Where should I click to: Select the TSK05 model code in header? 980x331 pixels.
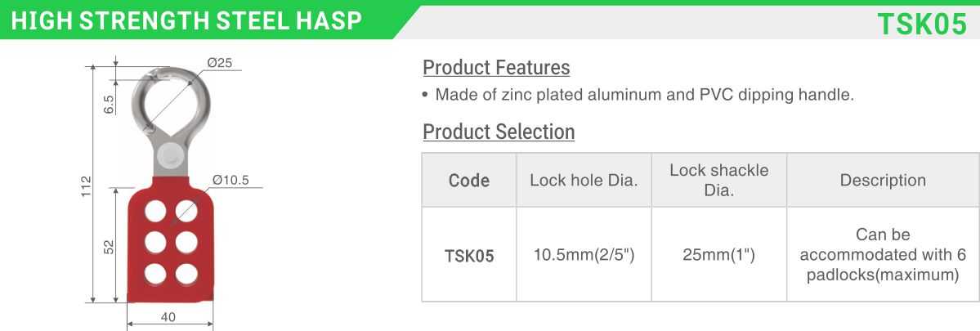923,24
